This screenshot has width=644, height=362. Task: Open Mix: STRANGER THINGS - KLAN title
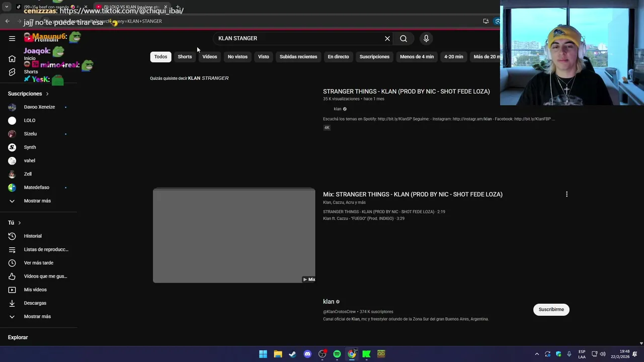click(413, 194)
